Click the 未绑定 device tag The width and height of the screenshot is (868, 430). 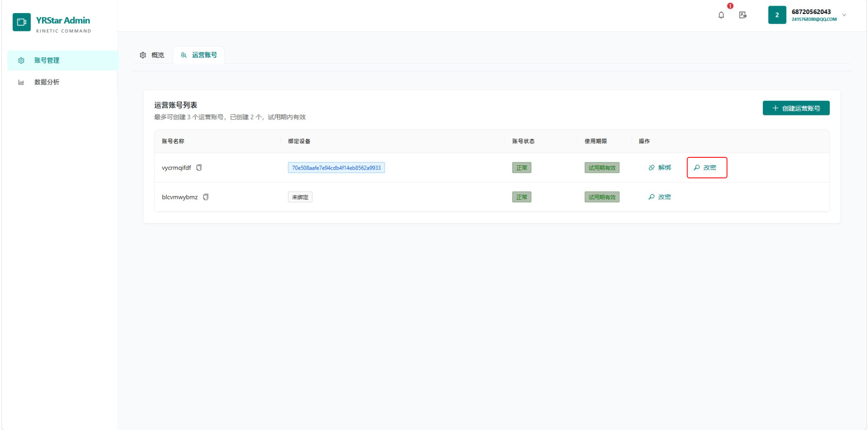pyautogui.click(x=300, y=197)
